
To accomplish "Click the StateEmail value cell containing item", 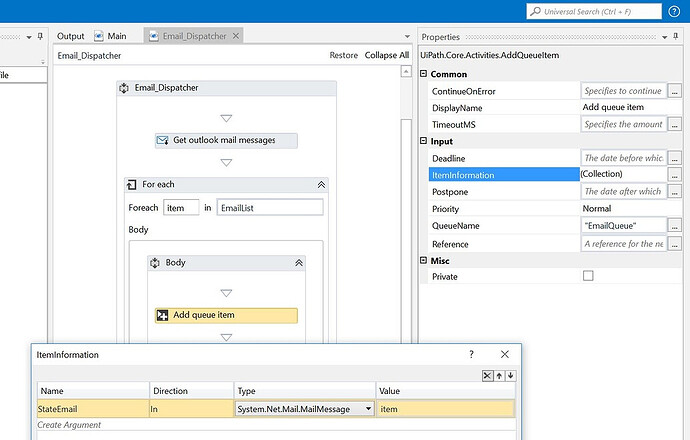I will [x=445, y=409].
